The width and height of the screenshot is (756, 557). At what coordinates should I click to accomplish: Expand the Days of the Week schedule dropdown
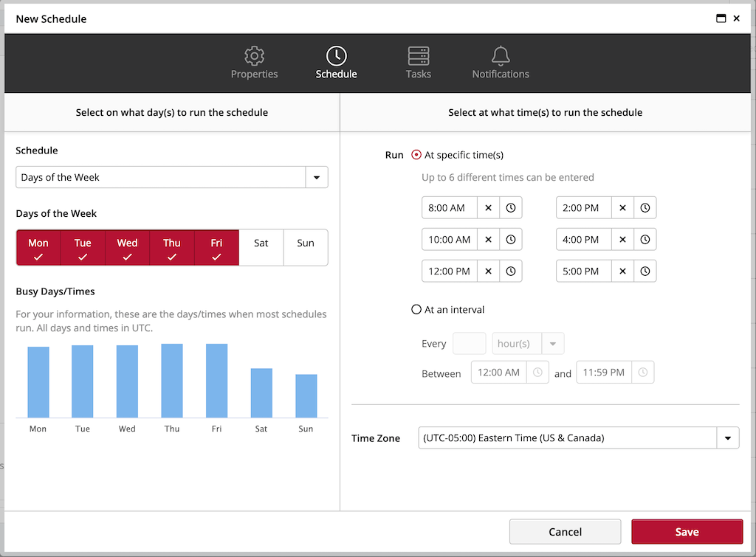click(x=317, y=177)
